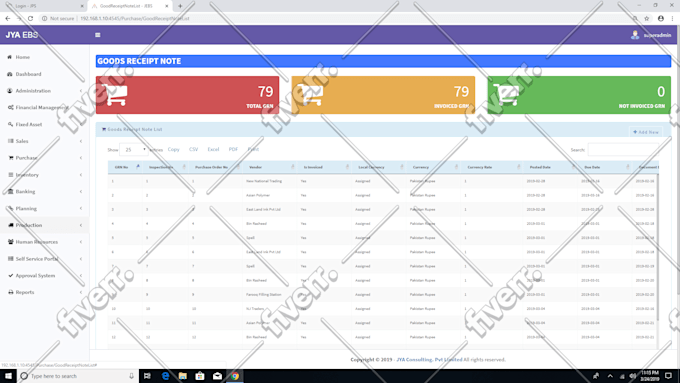Click the Self Service Portal grid icon
Screen dimensions: 680x383
[10, 259]
